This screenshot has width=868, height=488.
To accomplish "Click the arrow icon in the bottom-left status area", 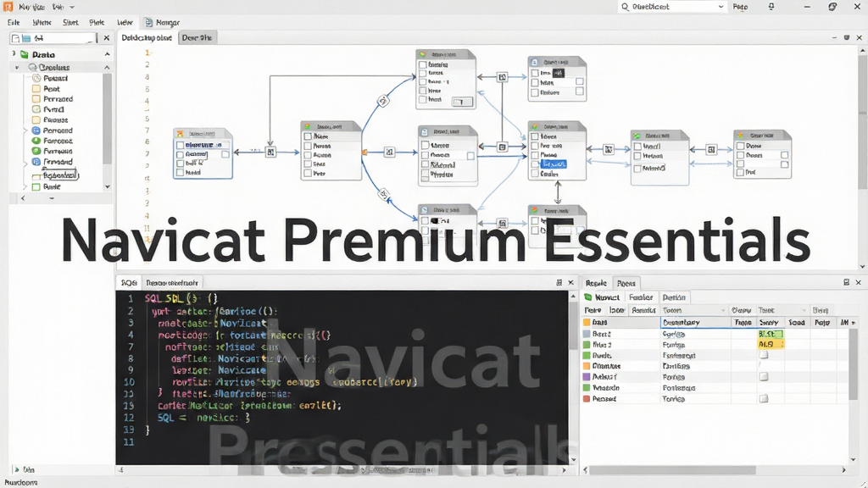I will [x=16, y=469].
